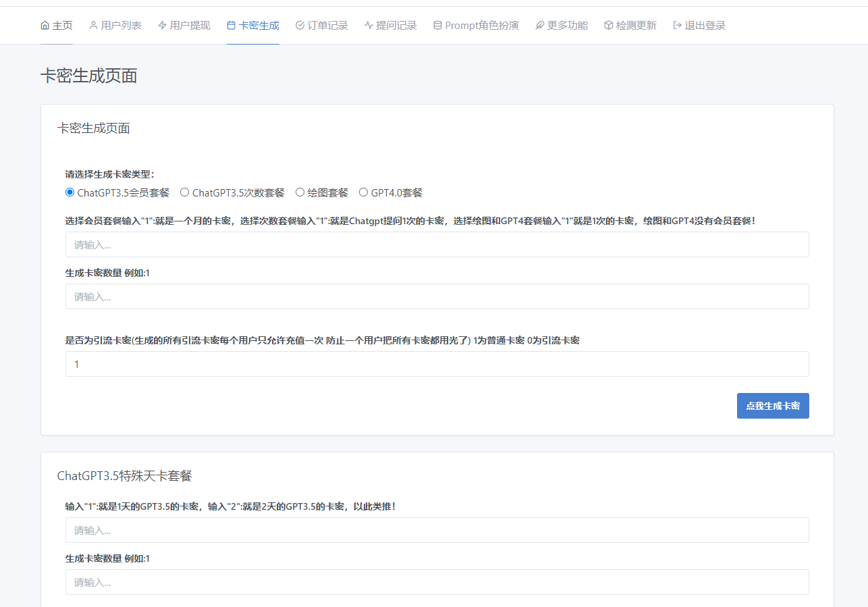
Task: Click the activity icon beside 提问记录
Action: (x=369, y=26)
